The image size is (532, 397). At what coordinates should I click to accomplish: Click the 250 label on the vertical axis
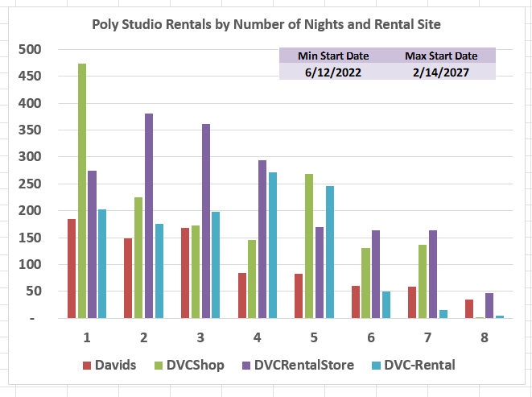30,184
